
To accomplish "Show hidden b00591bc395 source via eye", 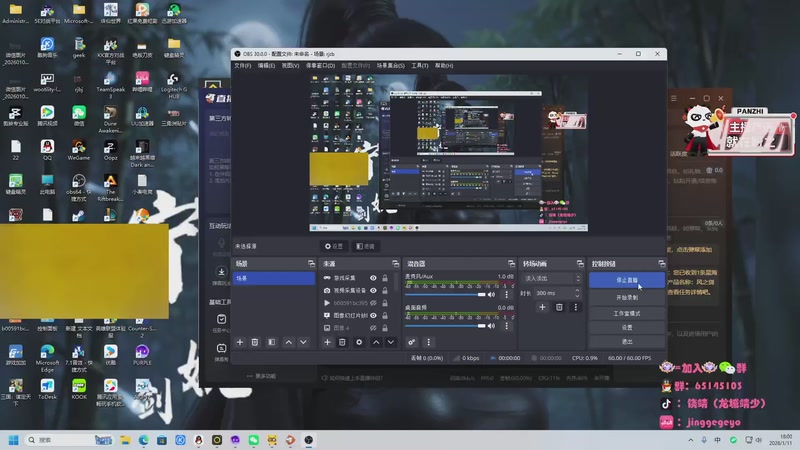I will tap(373, 303).
